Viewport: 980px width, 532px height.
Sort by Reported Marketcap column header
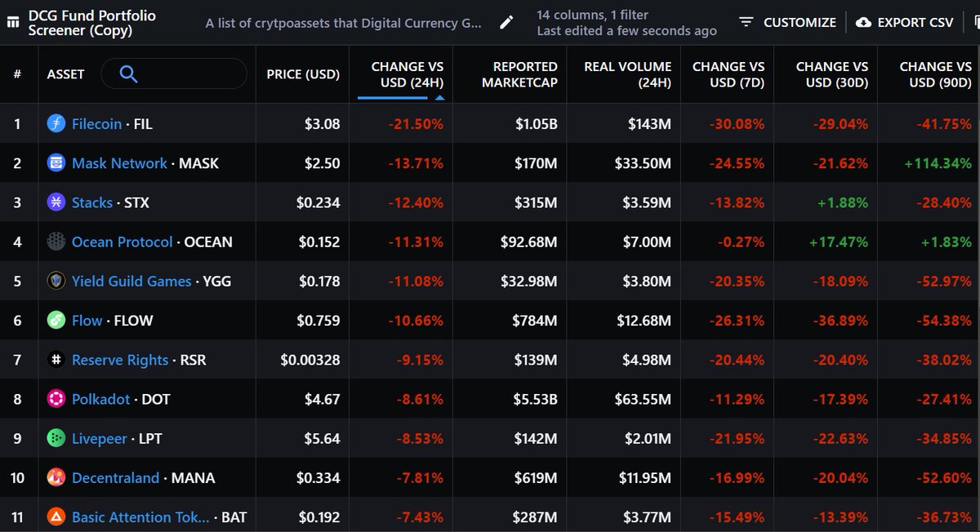click(519, 73)
